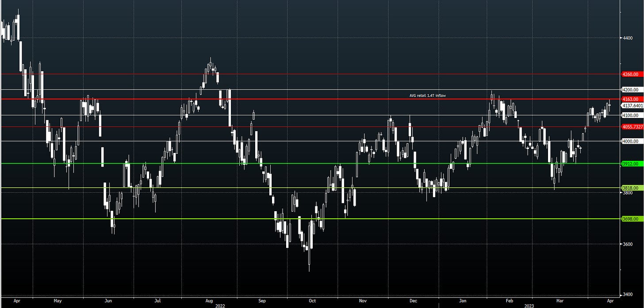Select the red 4055.7327 price label
Screen dimensions: 644x308
[632, 127]
